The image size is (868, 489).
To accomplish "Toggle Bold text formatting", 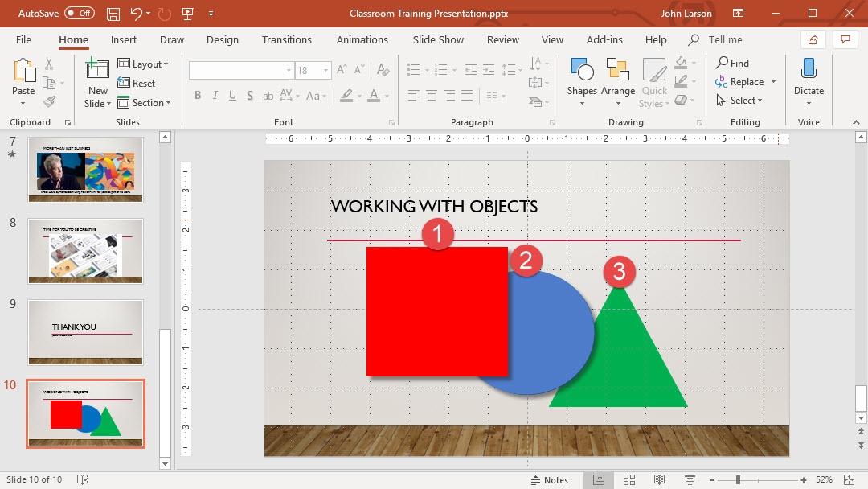I will (198, 96).
